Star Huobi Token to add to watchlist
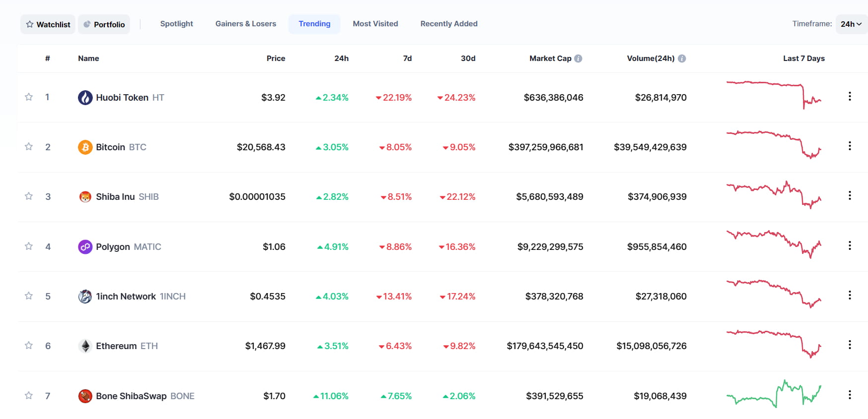The width and height of the screenshot is (868, 419). pos(29,97)
